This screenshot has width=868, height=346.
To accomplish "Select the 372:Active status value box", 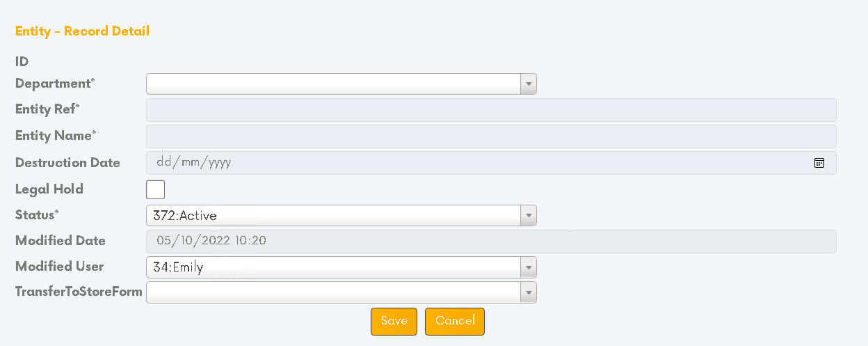I will tap(333, 216).
